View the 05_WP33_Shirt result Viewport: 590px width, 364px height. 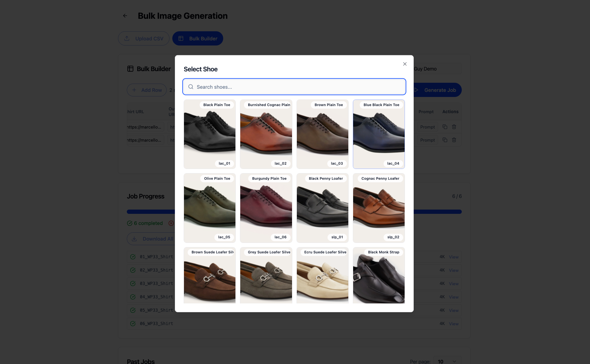pyautogui.click(x=454, y=310)
